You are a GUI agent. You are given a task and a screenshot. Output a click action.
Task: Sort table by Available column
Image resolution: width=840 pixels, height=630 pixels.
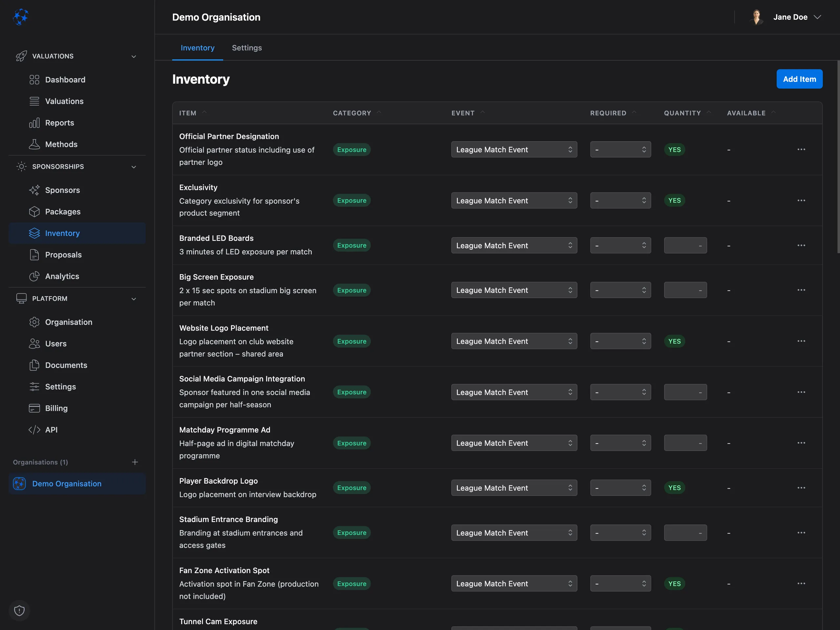[751, 113]
